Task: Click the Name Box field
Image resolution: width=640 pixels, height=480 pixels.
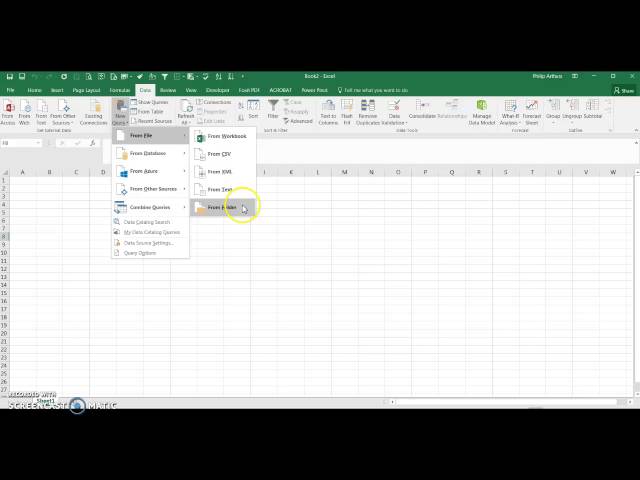Action: click(x=21, y=143)
